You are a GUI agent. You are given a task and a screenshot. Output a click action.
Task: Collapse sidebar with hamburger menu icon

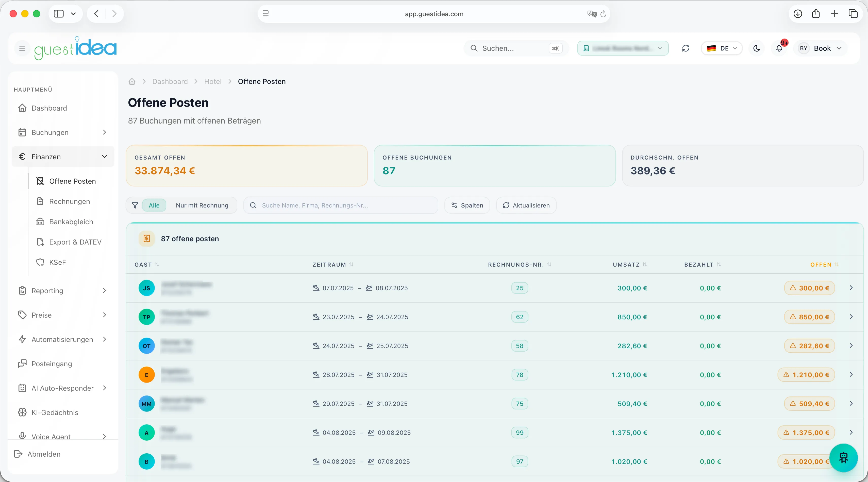tap(22, 48)
